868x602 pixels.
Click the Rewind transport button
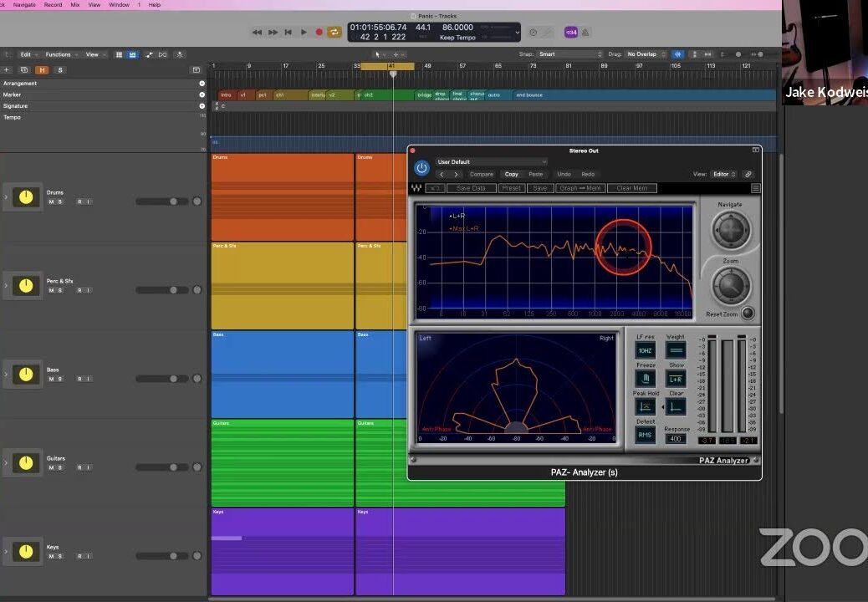257,32
